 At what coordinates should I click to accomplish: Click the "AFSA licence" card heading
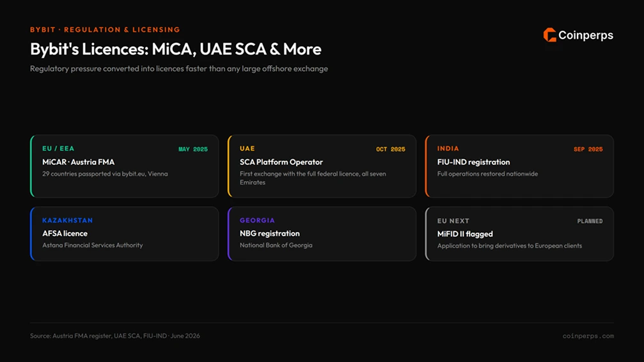(x=65, y=233)
